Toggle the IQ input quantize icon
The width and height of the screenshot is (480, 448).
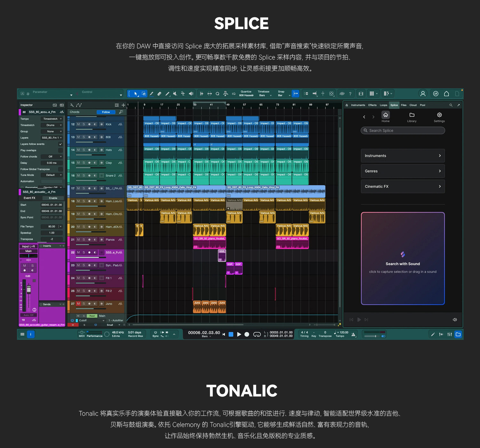234,94
